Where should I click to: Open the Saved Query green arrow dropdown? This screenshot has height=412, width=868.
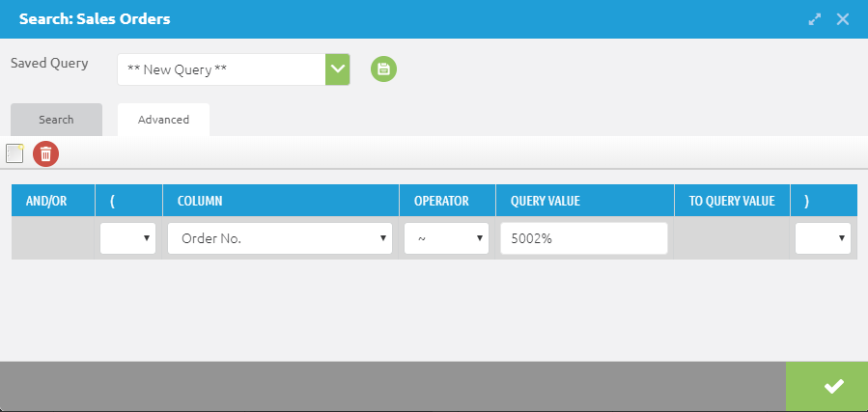tap(337, 69)
